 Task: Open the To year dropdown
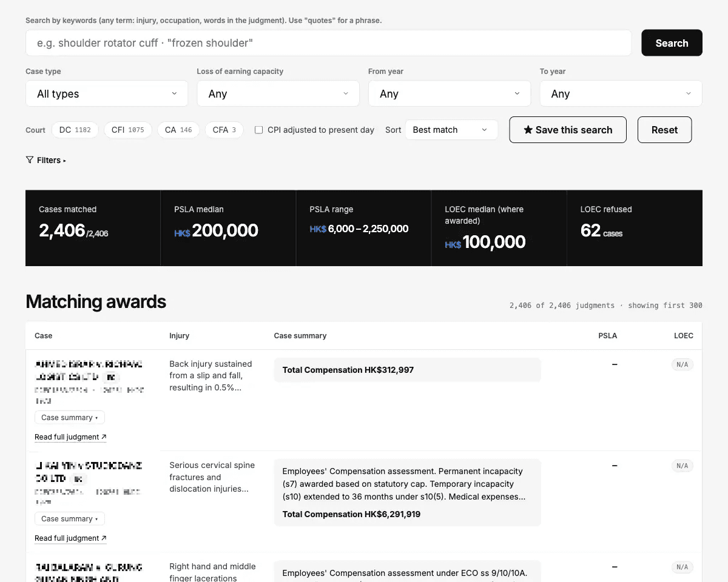coord(621,93)
